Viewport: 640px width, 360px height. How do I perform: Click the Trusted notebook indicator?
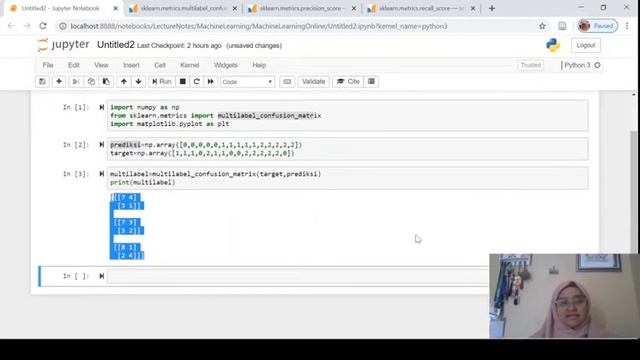click(531, 65)
